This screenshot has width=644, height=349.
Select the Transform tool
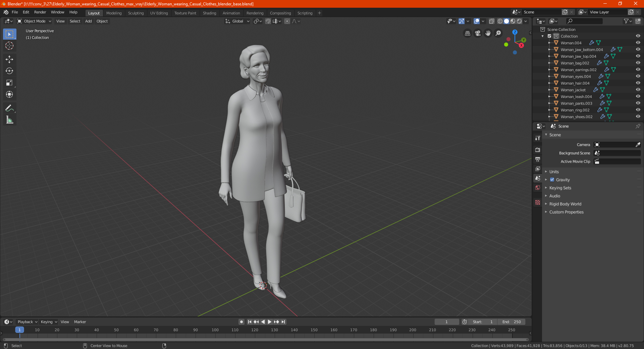tap(9, 94)
